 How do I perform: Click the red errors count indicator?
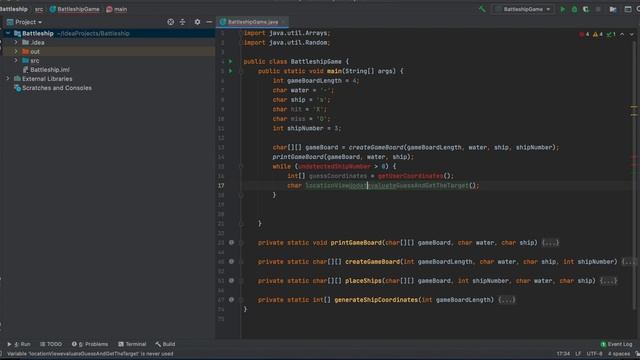(x=584, y=34)
